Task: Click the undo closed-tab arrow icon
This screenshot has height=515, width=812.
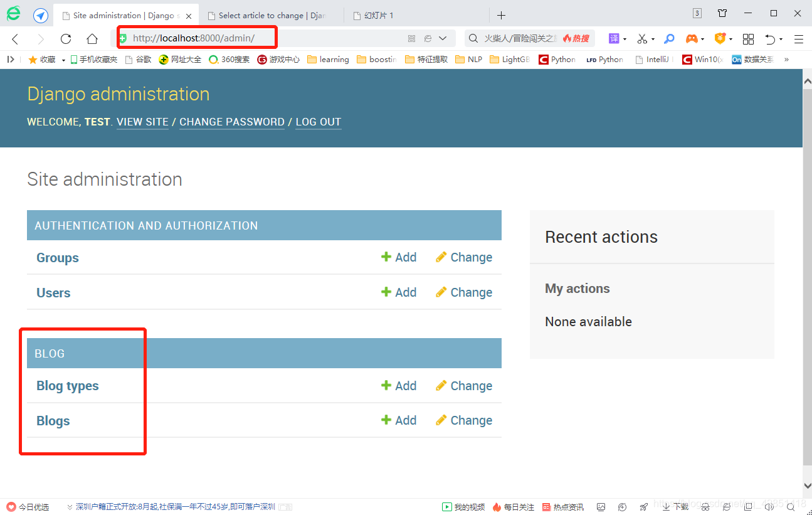Action: point(771,39)
